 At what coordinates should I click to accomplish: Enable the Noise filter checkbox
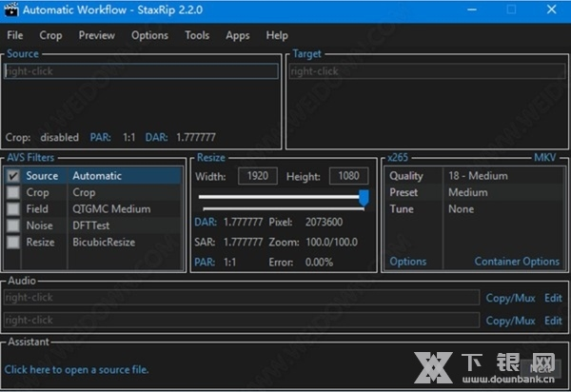click(x=13, y=225)
